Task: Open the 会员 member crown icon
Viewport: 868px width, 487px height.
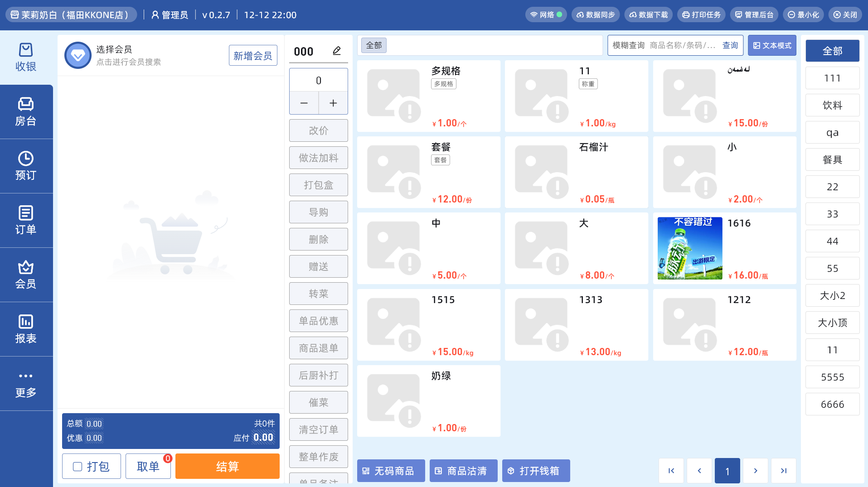Action: coord(26,267)
